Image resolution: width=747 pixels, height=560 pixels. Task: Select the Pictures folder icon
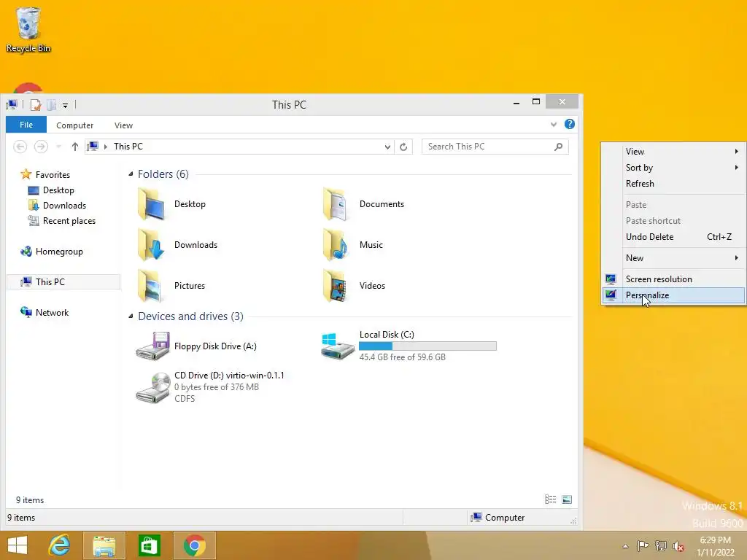point(152,286)
